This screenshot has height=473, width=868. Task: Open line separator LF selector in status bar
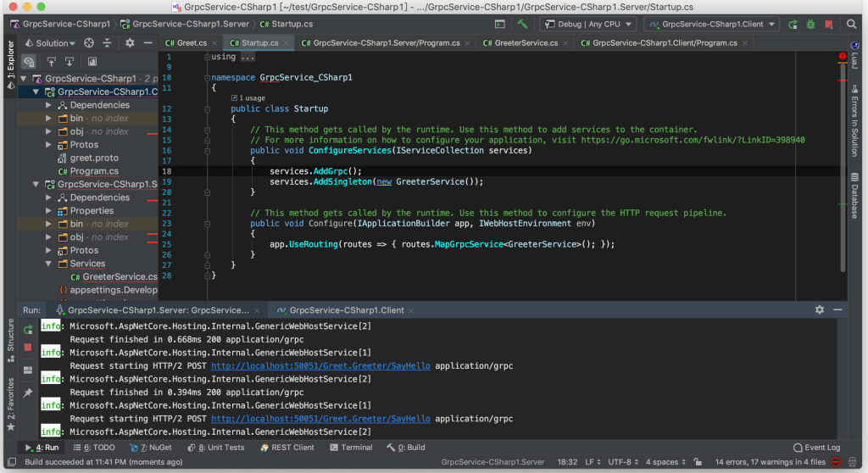[593, 461]
